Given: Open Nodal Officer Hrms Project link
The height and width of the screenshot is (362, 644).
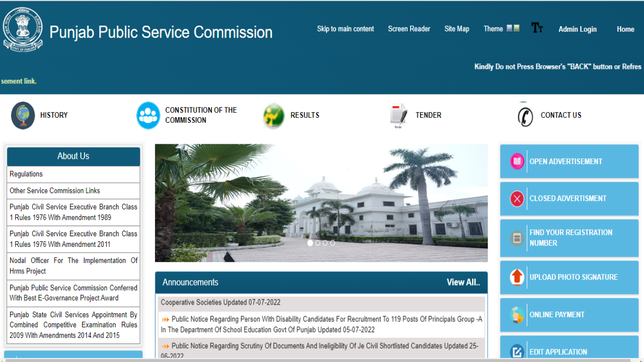Looking at the screenshot, I should point(73,265).
